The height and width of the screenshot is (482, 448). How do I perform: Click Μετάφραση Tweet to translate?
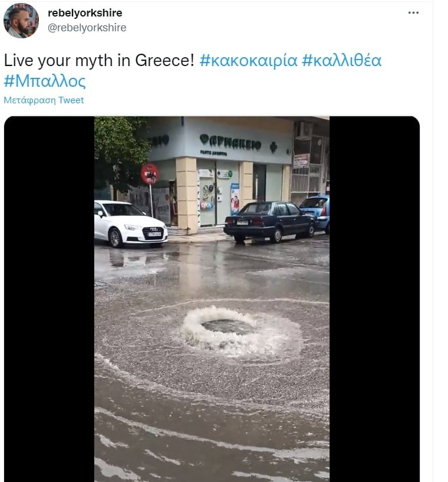point(44,100)
